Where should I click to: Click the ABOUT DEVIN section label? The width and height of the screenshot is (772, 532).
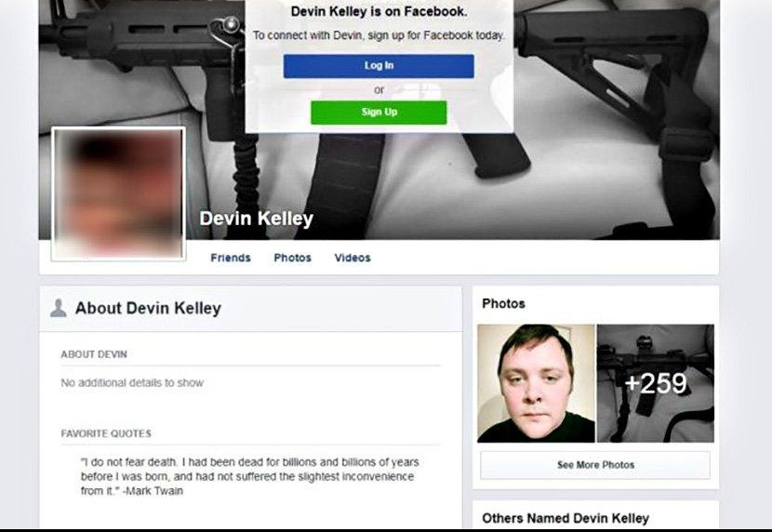click(94, 354)
